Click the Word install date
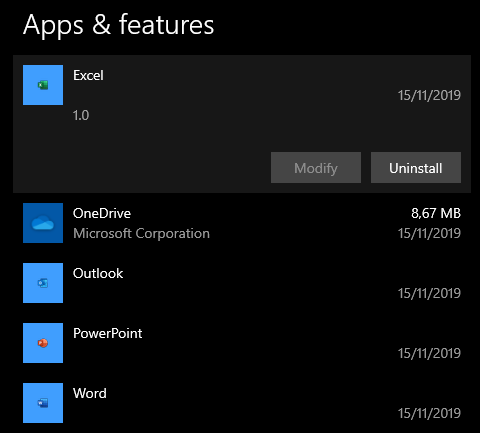480x433 pixels. click(429, 413)
